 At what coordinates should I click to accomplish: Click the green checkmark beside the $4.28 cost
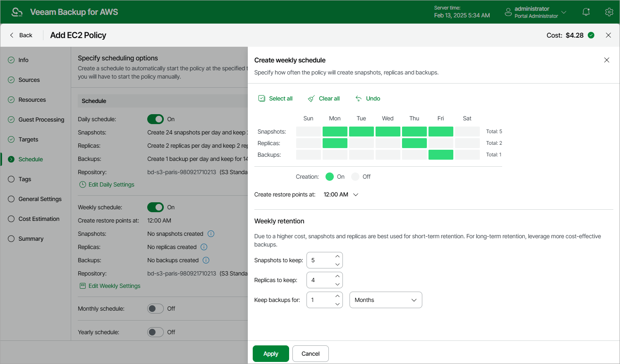591,35
